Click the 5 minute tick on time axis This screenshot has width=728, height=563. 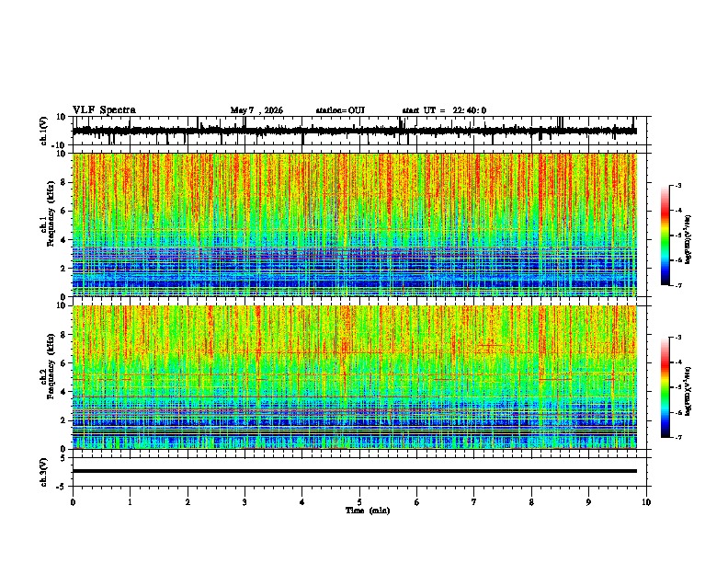pos(359,502)
